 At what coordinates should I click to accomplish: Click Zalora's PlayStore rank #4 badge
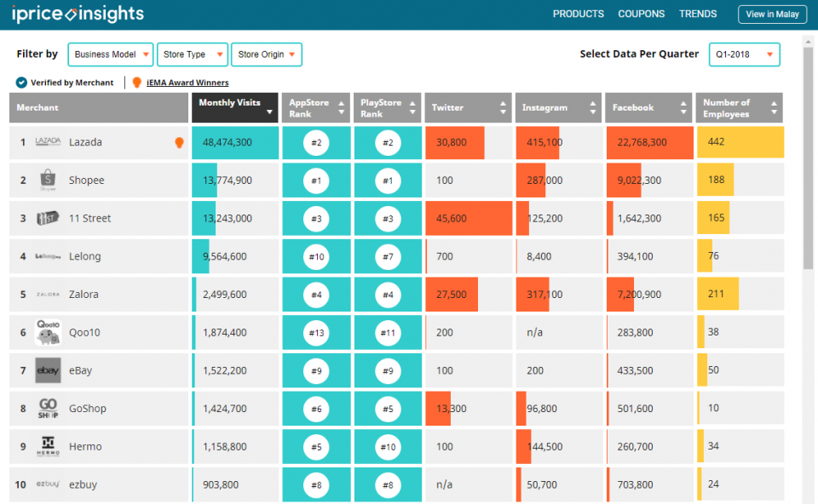pos(388,295)
